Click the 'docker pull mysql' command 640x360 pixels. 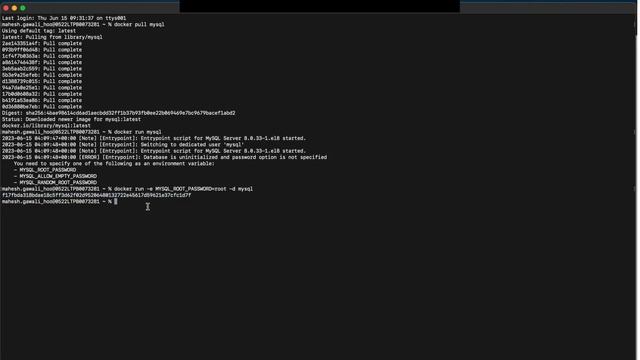tap(139, 24)
